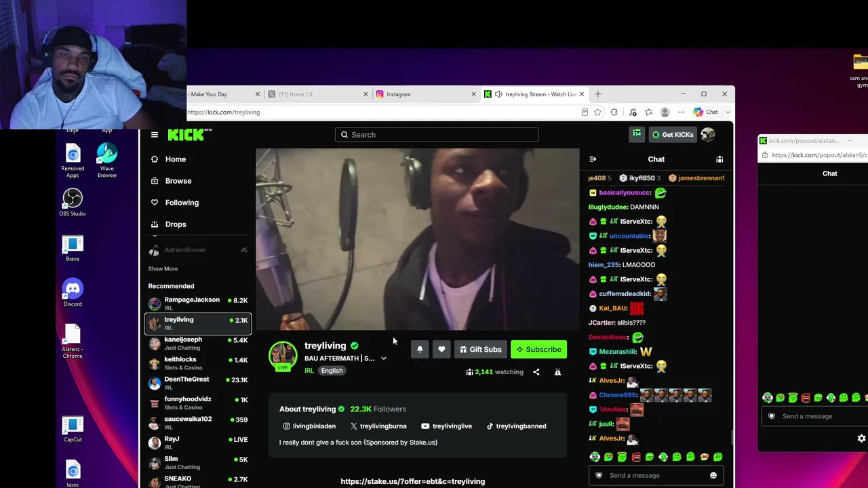Screen dimensions: 868x488
Task: Click the browser address bar URL
Action: click(x=224, y=112)
